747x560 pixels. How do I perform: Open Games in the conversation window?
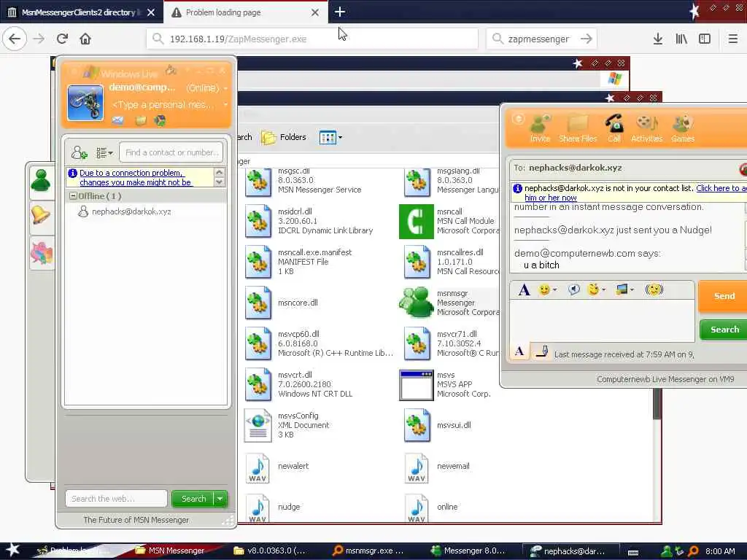(x=683, y=128)
